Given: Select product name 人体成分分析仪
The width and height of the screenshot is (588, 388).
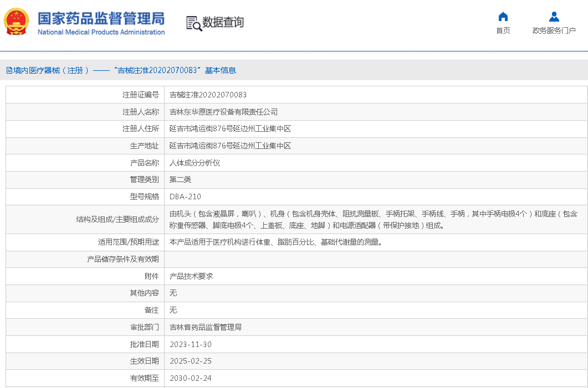Looking at the screenshot, I should (195, 163).
